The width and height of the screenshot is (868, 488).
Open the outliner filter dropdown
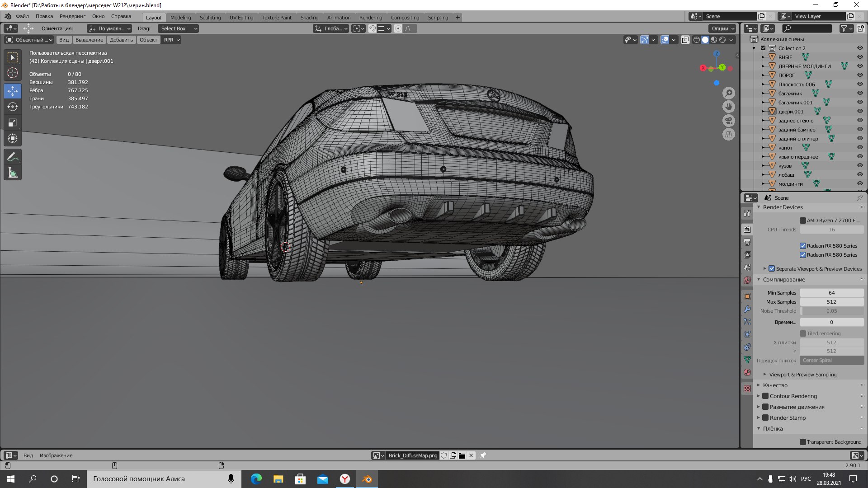click(x=846, y=28)
